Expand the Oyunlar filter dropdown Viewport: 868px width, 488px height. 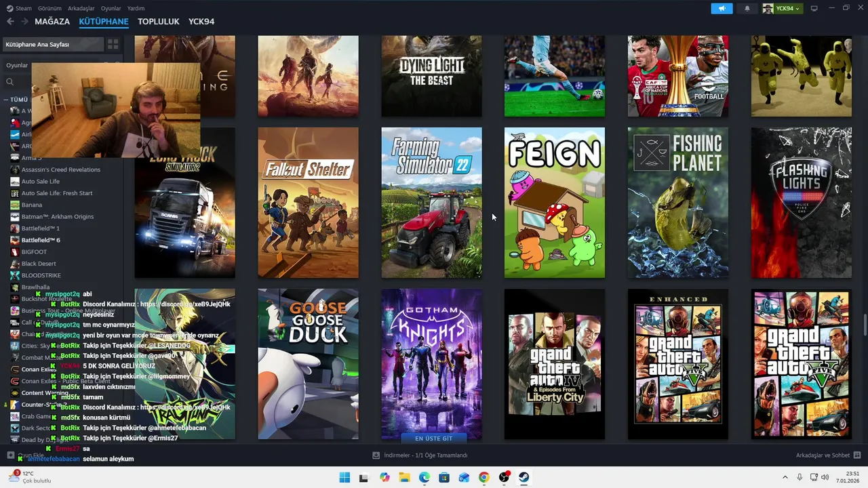coord(18,65)
